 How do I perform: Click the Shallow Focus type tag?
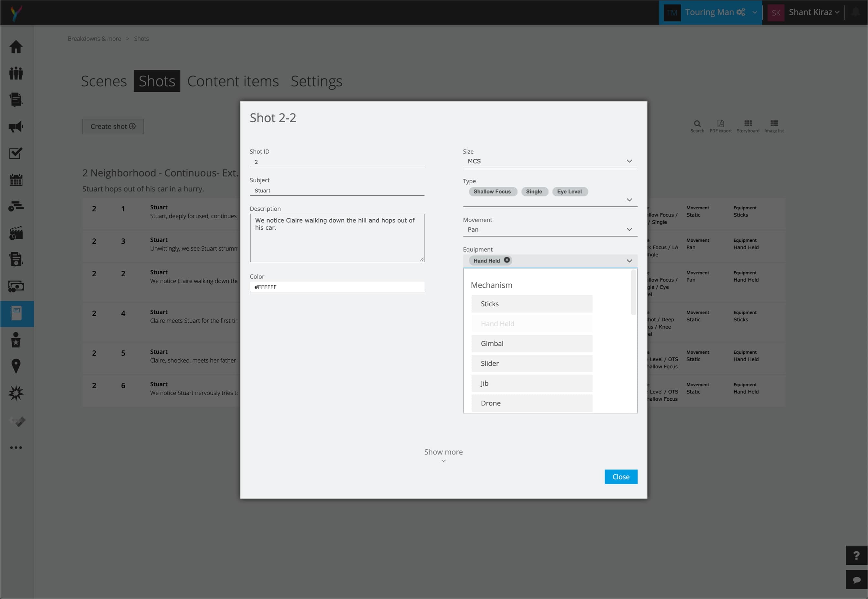pyautogui.click(x=493, y=191)
